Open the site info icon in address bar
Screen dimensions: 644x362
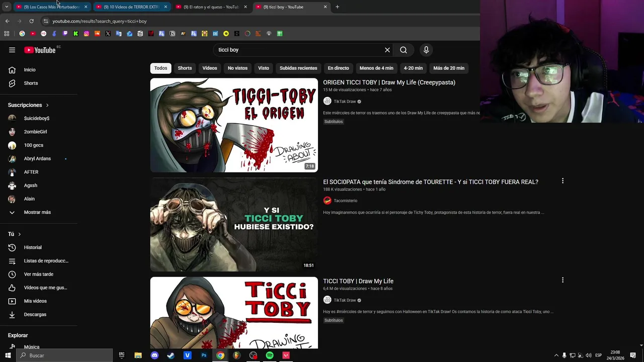[46, 21]
